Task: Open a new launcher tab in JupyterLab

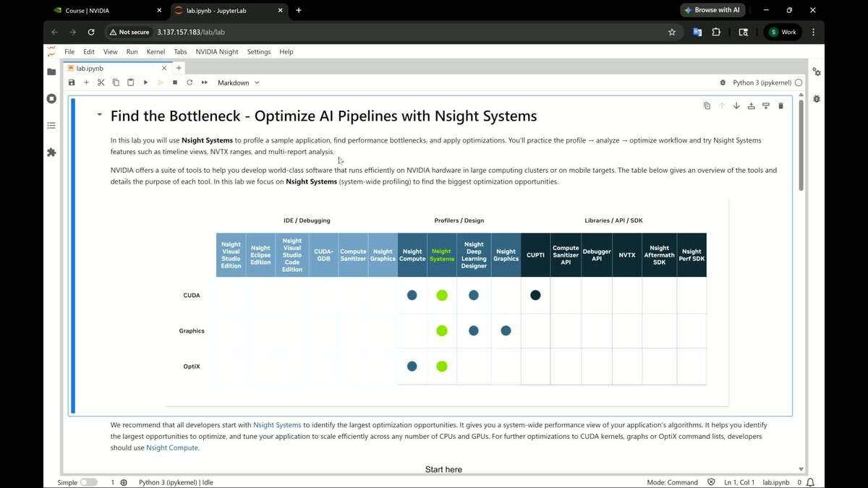Action: point(179,68)
